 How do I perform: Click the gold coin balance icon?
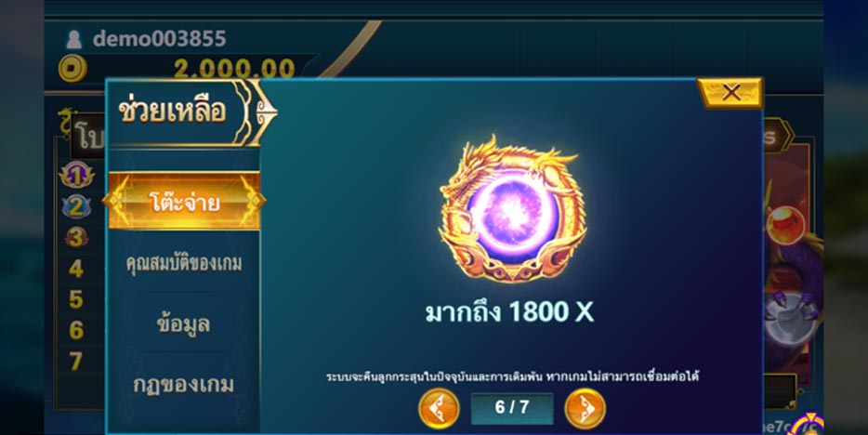tap(72, 68)
